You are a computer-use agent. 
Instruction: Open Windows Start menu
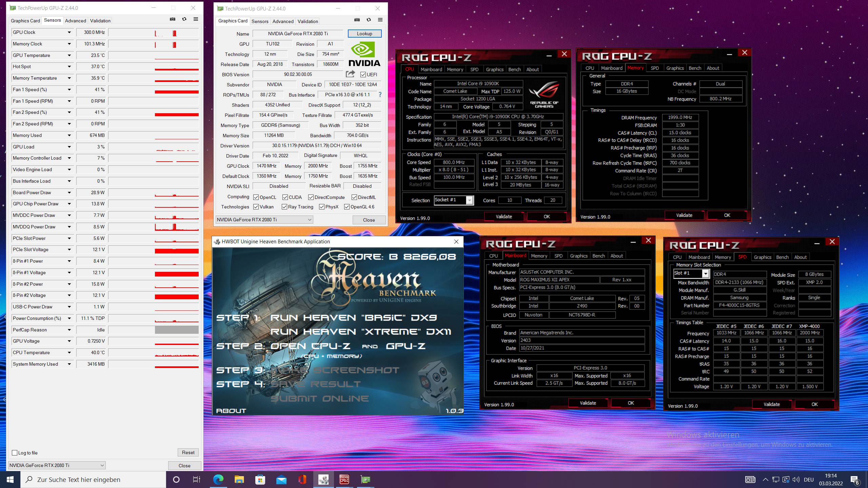coord(10,480)
